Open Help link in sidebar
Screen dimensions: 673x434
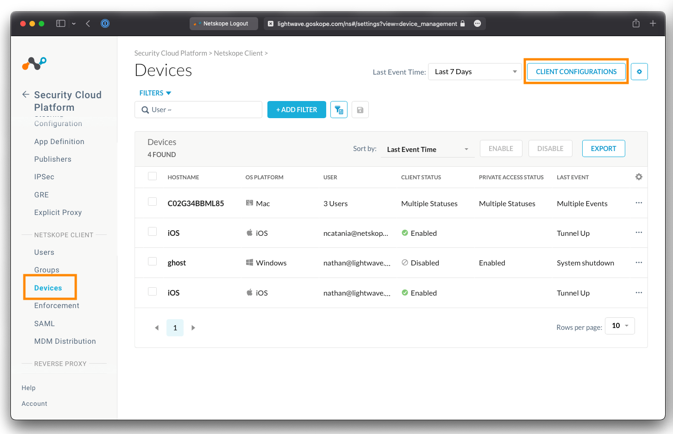tap(29, 388)
